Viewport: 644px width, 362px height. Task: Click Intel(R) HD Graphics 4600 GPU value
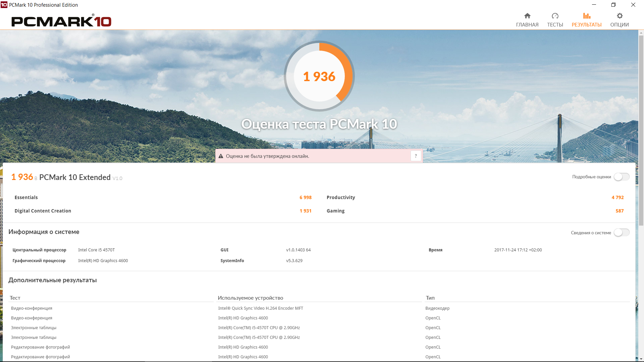(103, 261)
